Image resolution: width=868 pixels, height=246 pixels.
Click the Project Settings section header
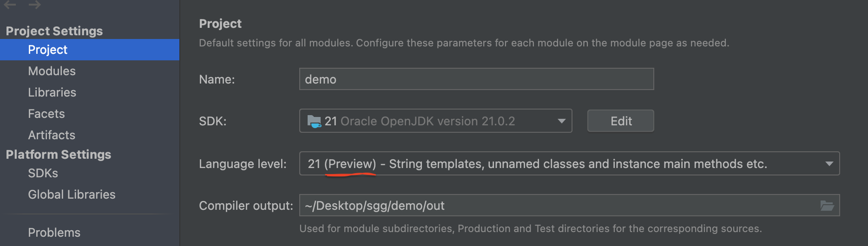tap(54, 31)
